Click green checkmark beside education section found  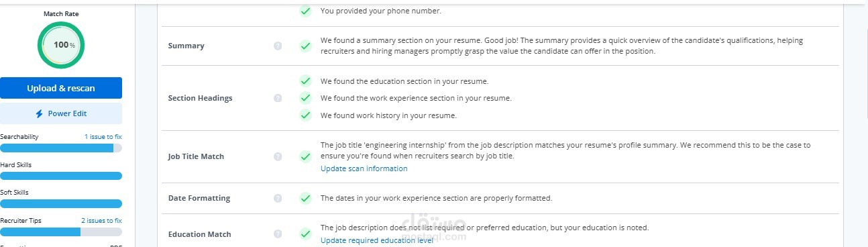pos(305,81)
